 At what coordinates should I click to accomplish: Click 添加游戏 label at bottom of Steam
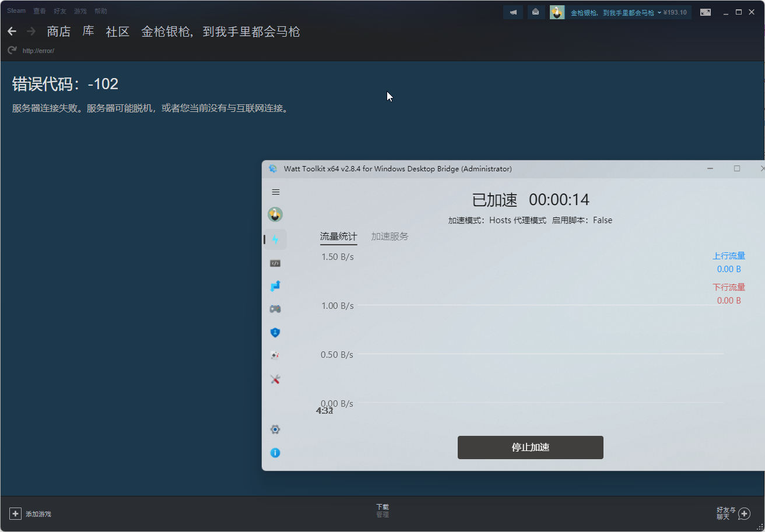38,514
